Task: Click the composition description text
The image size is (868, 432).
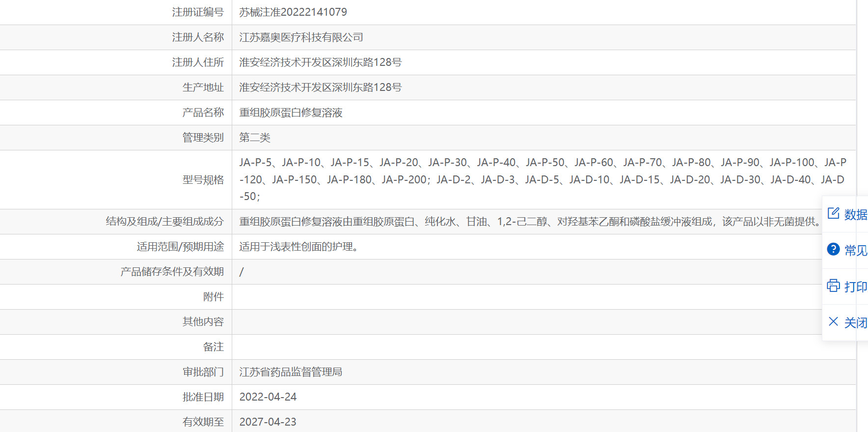Action: point(530,222)
